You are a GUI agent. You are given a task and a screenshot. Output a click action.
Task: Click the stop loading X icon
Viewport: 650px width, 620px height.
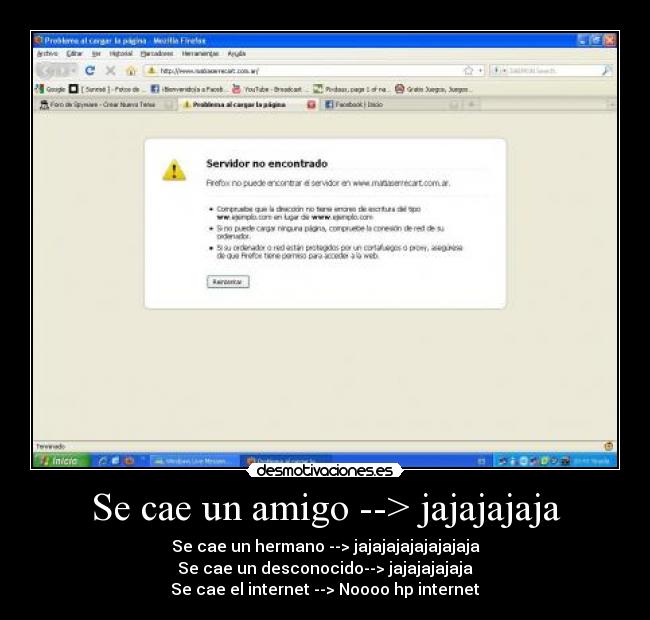coord(110,71)
